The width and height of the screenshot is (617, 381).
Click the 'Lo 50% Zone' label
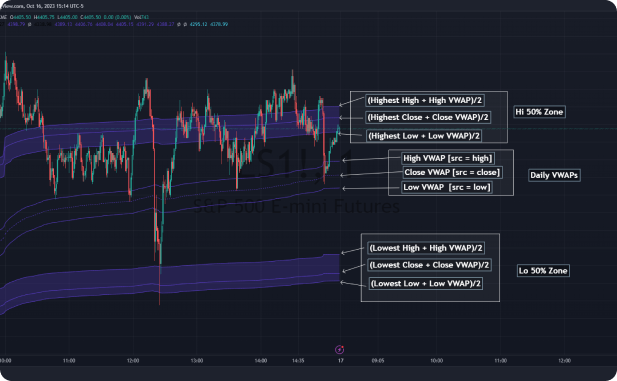coord(543,271)
